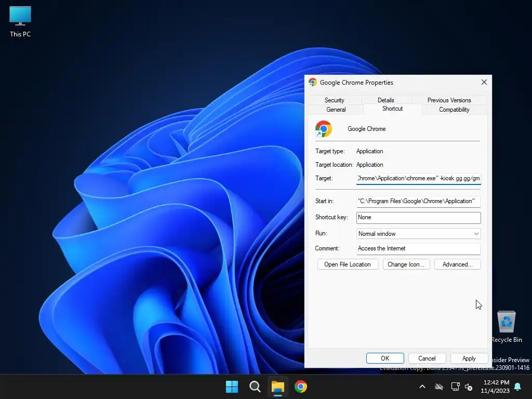532x399 pixels.
Task: Click the Comment field
Action: click(418, 249)
